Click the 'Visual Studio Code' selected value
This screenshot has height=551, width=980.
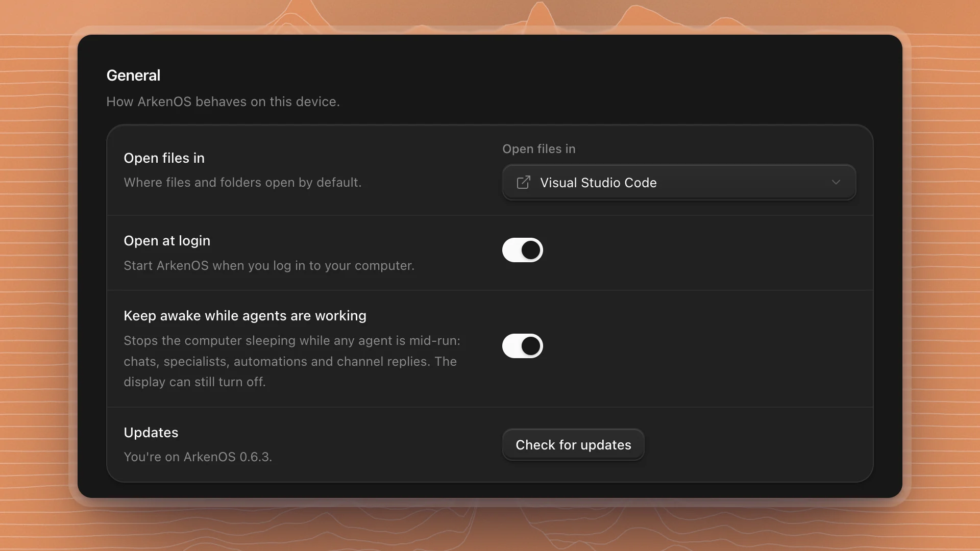[598, 183]
